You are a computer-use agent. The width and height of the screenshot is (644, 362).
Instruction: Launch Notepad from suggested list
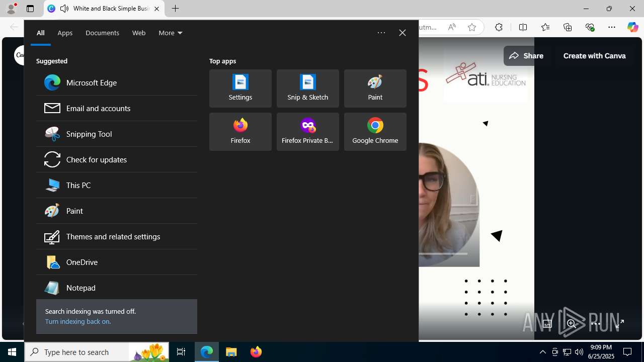(116, 288)
